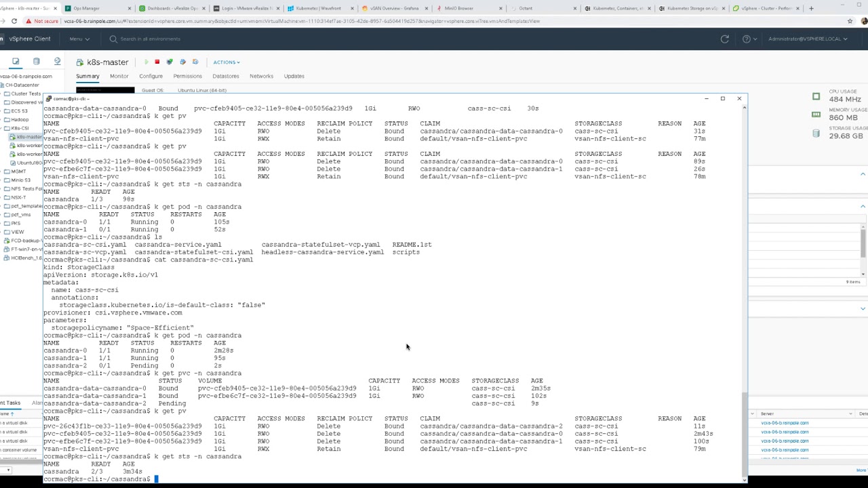Click the Not secure warning icon
Viewport: 868px width, 488px height.
click(28, 21)
